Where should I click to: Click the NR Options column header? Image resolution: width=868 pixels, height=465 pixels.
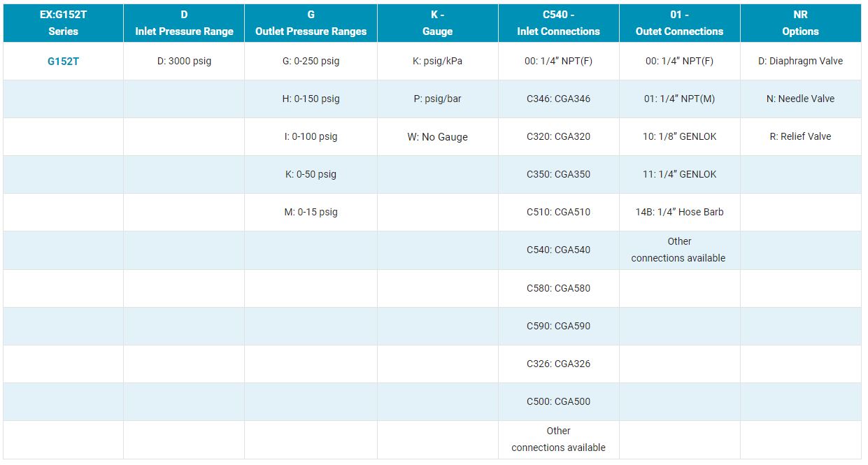(x=800, y=23)
